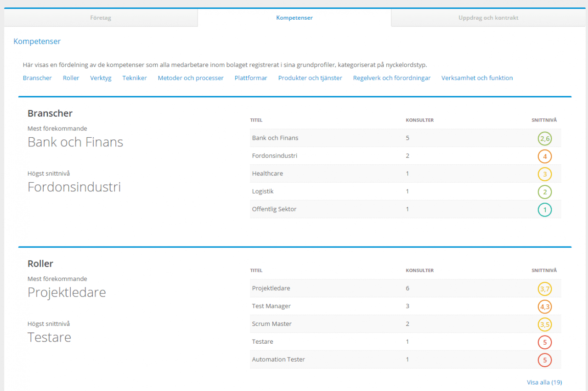Click the red level 5 badge for Testare

coord(545,342)
